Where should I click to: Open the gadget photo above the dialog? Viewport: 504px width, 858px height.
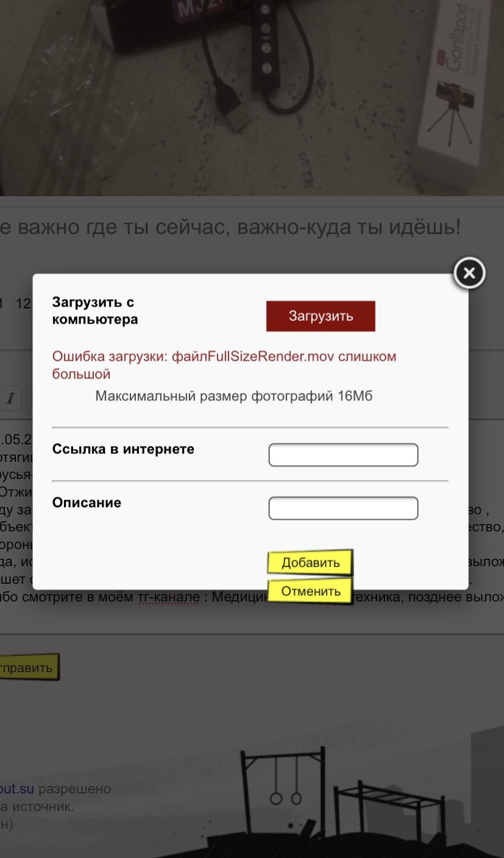[x=252, y=97]
